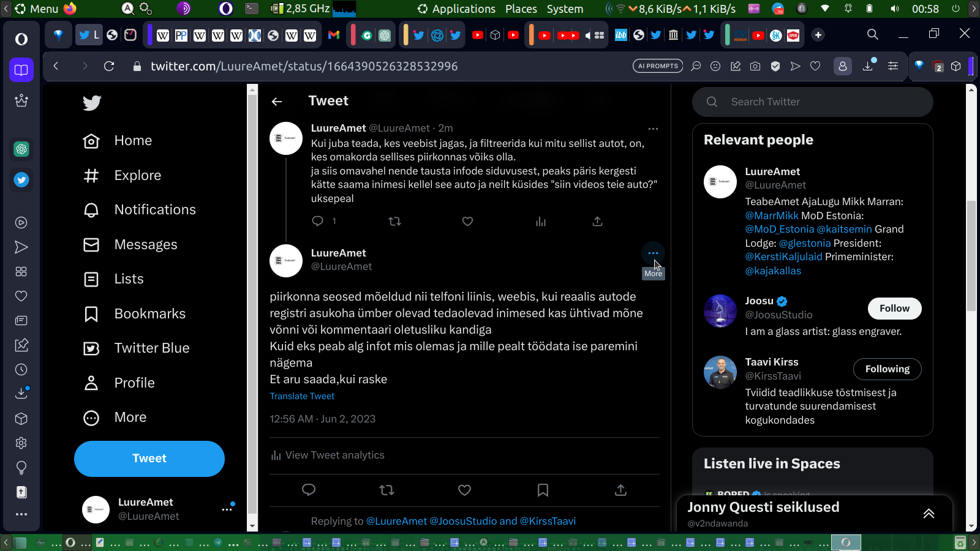Bookmark the main tweet

[x=543, y=490]
